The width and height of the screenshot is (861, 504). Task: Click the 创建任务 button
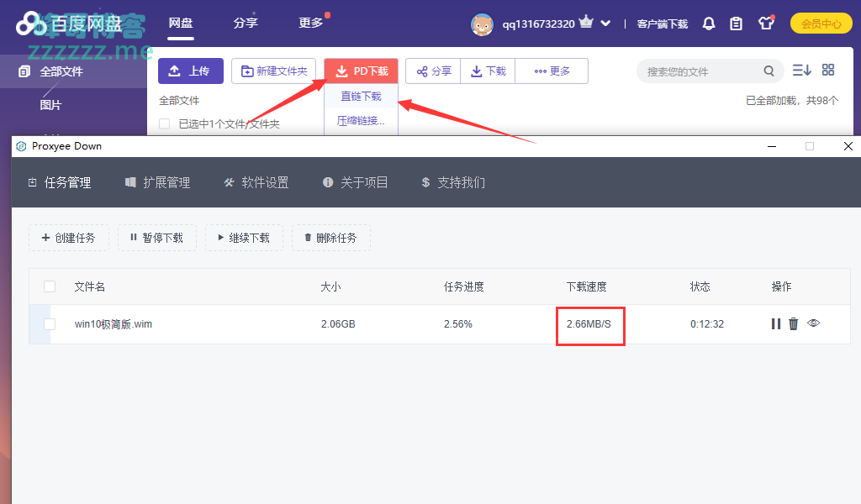click(68, 238)
